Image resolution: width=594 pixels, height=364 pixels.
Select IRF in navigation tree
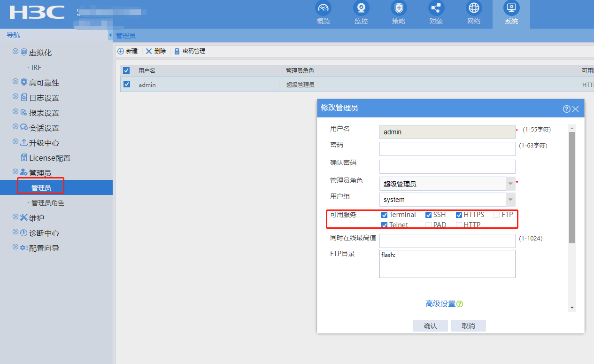[x=36, y=68]
